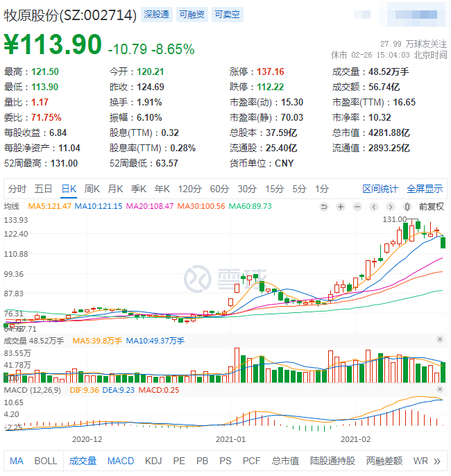Close the 成交量 volume indicator panel
Screen dimensions: 451x476
coord(440,339)
